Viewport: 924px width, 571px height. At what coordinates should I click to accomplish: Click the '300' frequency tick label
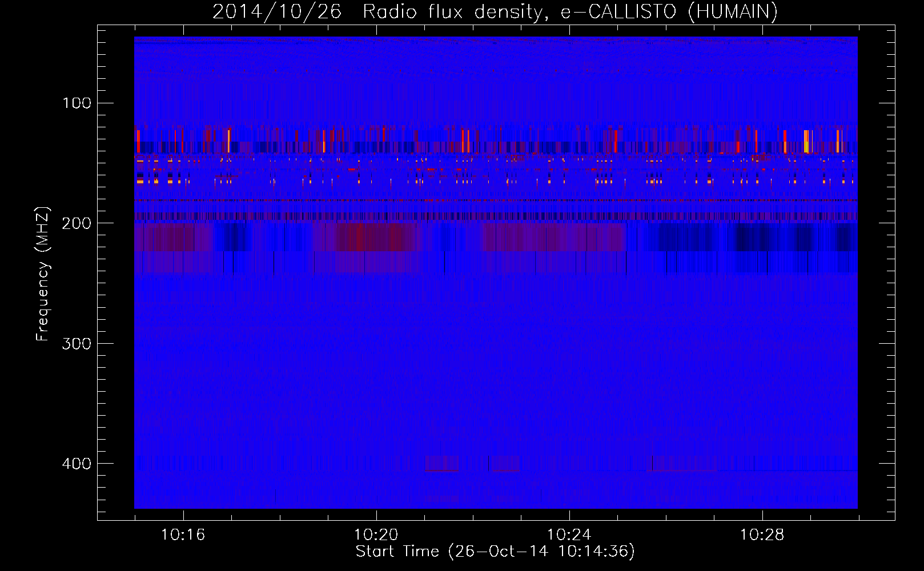point(77,344)
